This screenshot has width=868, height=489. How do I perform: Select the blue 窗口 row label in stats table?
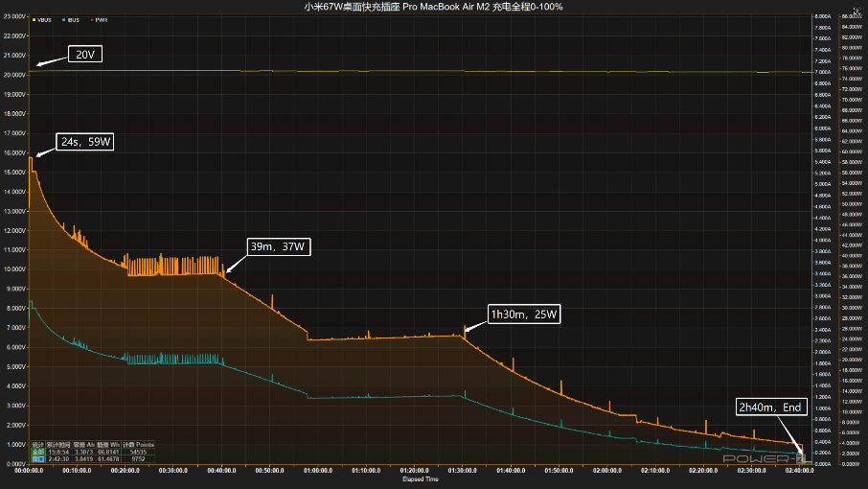tap(37, 459)
